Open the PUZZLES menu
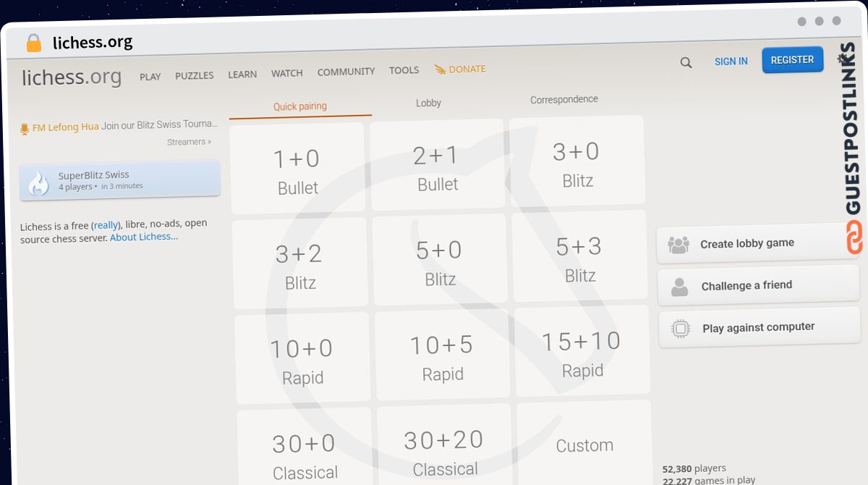The image size is (868, 485). 195,75
